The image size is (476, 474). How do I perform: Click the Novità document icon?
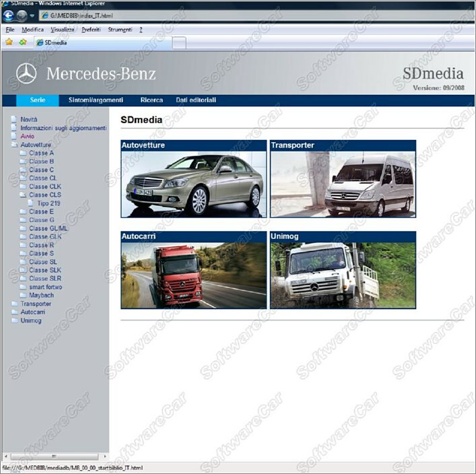pos(13,119)
